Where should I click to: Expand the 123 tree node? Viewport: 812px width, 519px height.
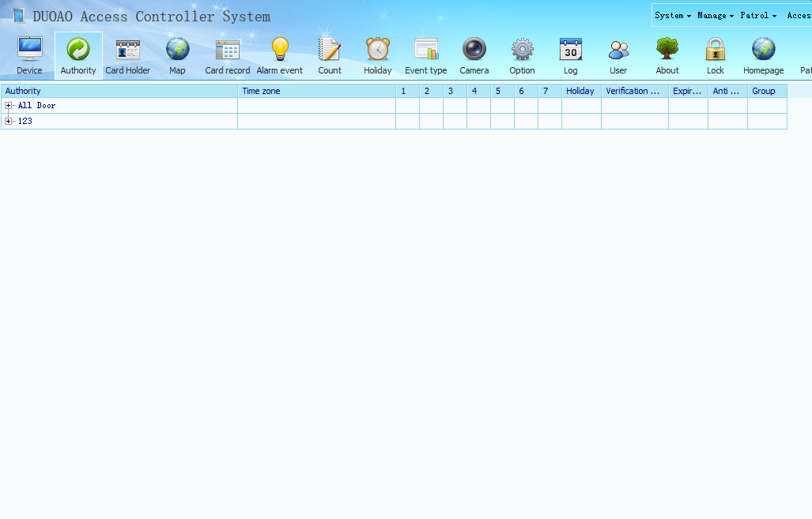click(9, 122)
